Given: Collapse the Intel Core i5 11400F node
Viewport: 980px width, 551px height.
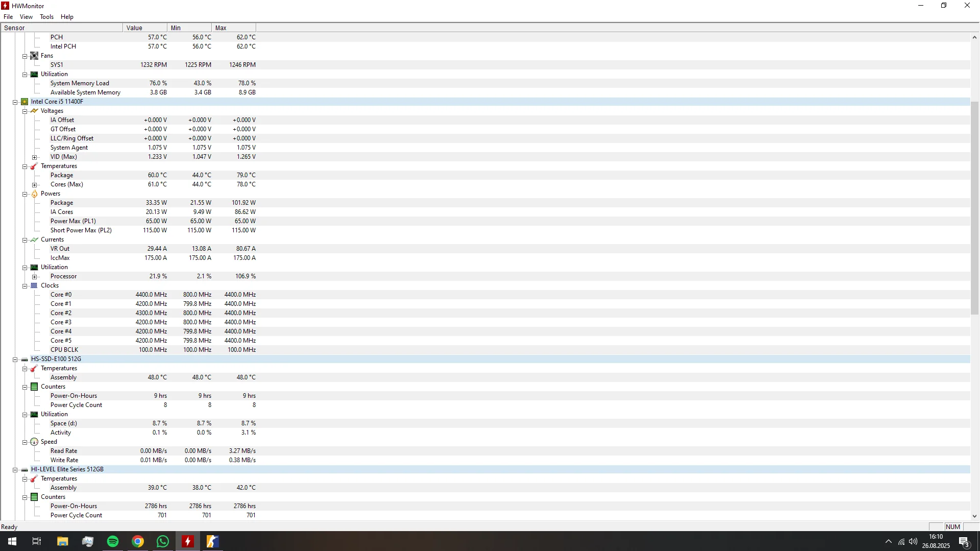Looking at the screenshot, I should point(15,102).
